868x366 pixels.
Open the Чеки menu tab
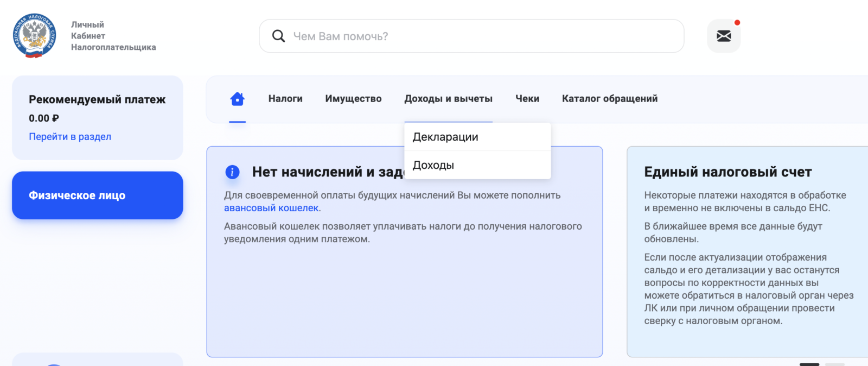coord(527,99)
